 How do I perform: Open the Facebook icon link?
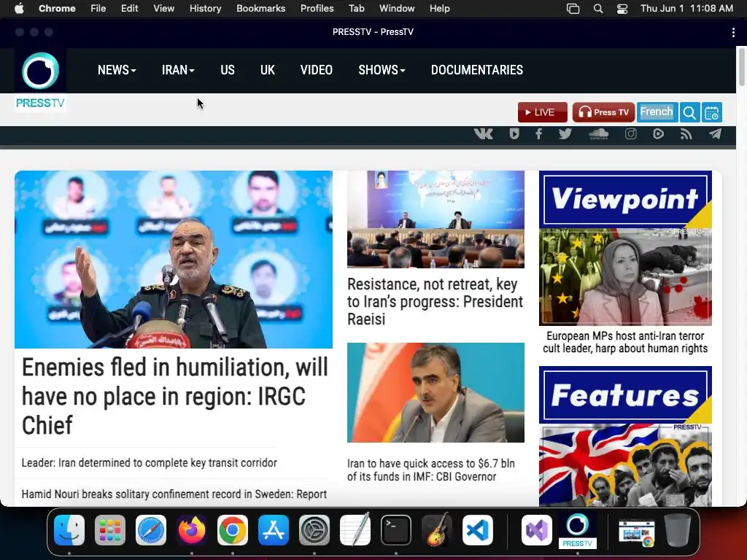(539, 134)
